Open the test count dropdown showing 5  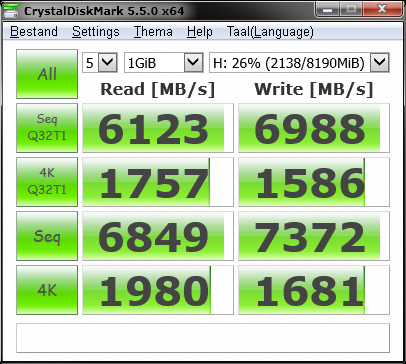pos(100,62)
